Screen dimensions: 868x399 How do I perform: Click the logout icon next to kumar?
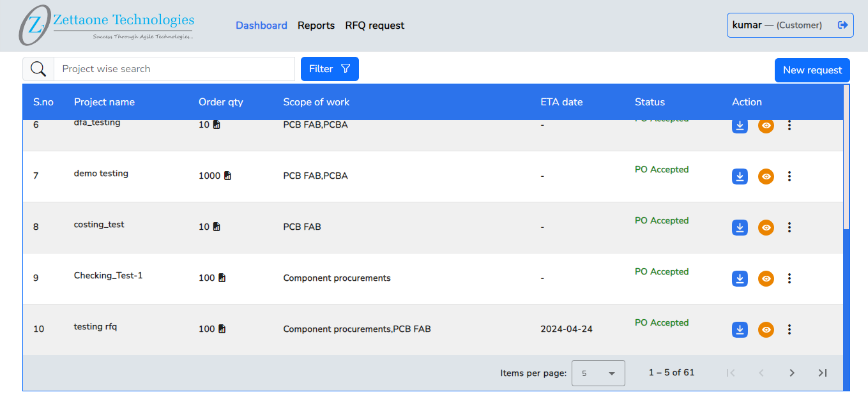(842, 25)
